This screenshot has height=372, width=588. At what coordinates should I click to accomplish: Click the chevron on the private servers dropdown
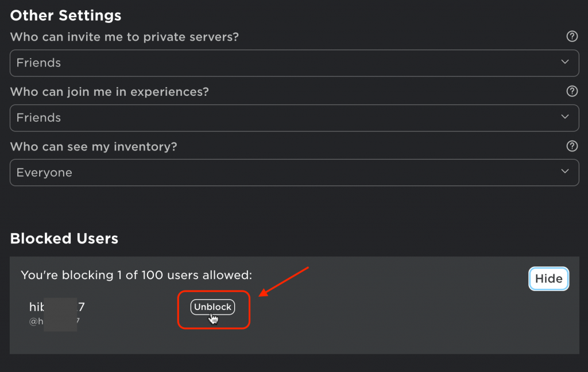tap(564, 63)
